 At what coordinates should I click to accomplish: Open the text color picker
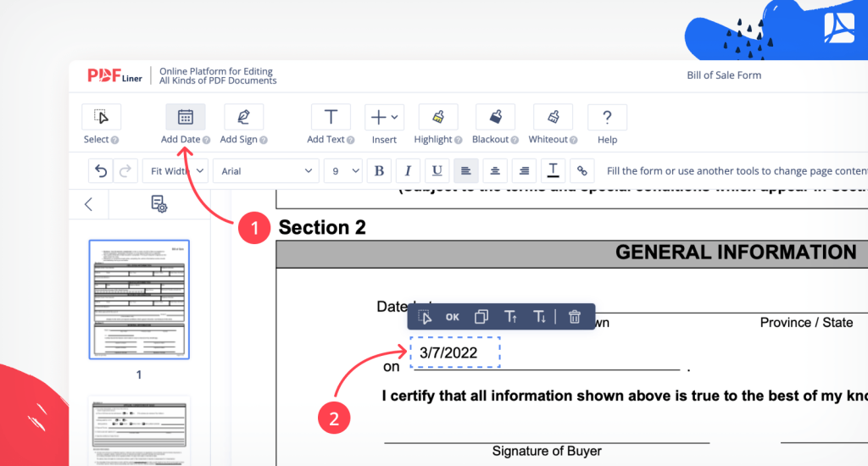pos(553,171)
